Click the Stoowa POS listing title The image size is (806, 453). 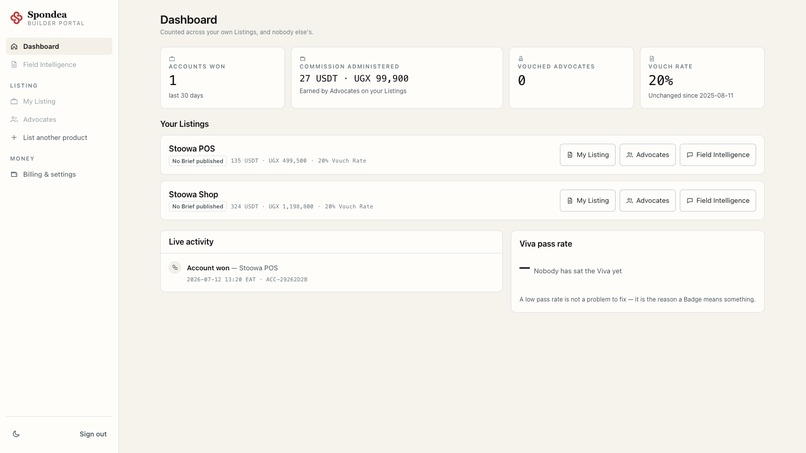click(192, 149)
